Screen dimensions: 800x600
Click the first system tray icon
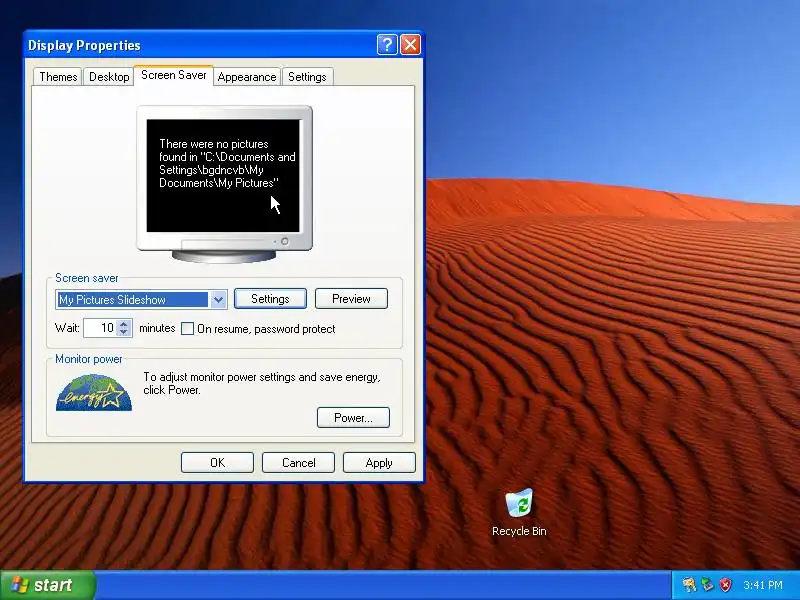[689, 585]
